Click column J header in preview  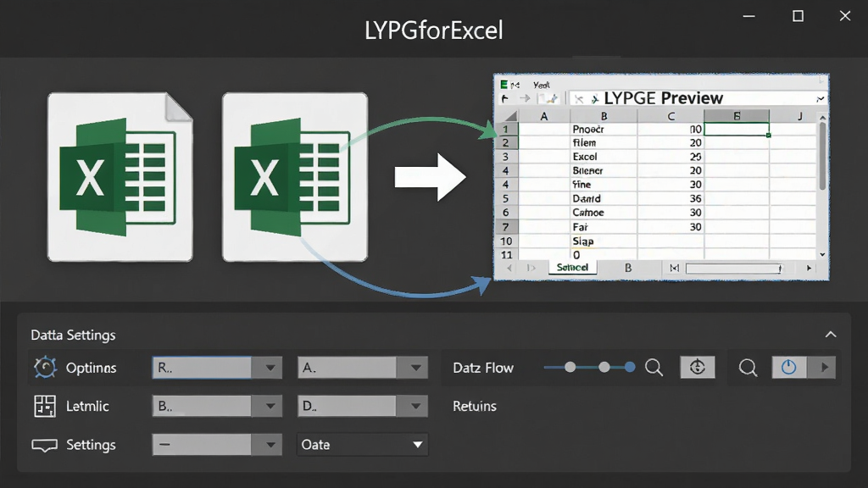(x=799, y=116)
